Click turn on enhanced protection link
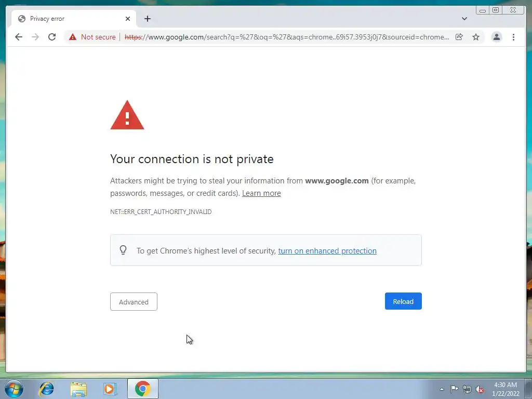The height and width of the screenshot is (399, 532). [x=327, y=251]
